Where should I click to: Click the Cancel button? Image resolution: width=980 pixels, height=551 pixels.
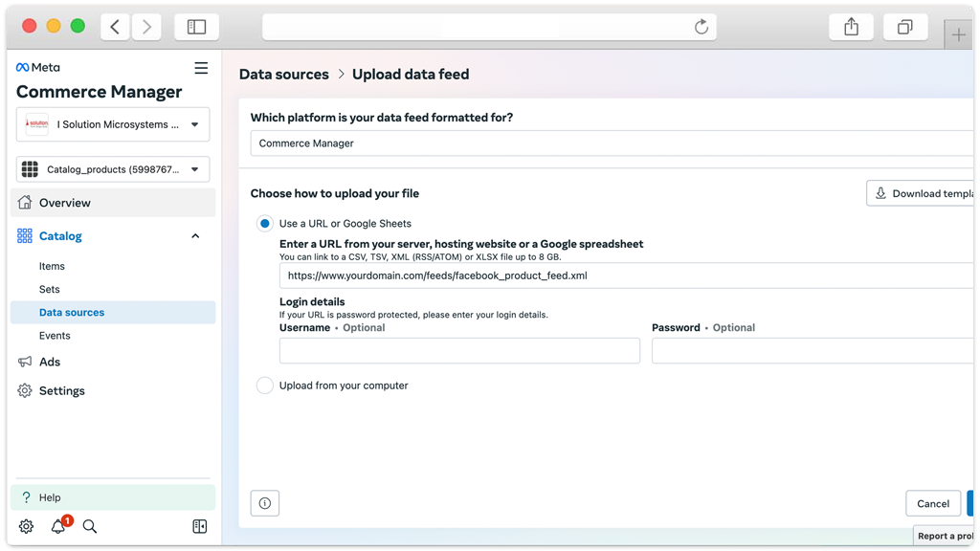point(932,503)
